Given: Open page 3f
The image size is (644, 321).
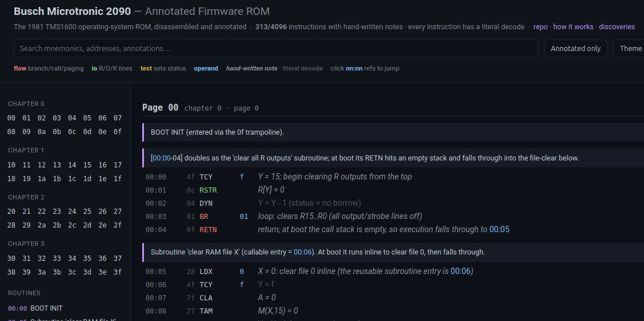Looking at the screenshot, I should tap(118, 272).
